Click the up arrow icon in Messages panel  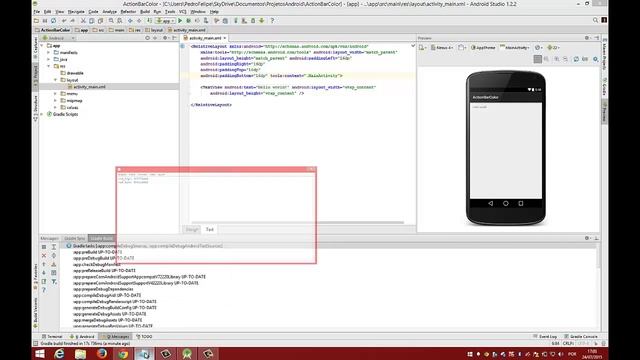coord(44,264)
